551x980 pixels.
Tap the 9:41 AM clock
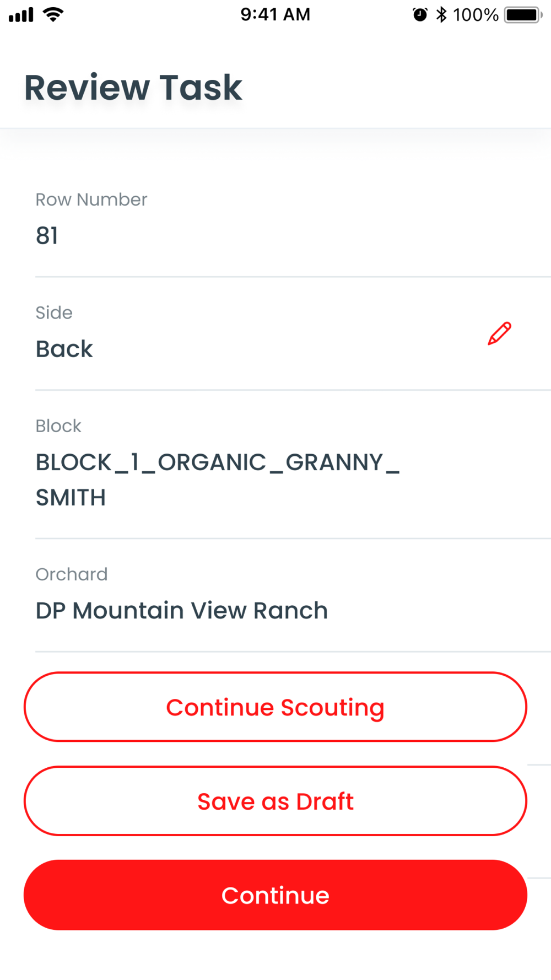coord(275,14)
